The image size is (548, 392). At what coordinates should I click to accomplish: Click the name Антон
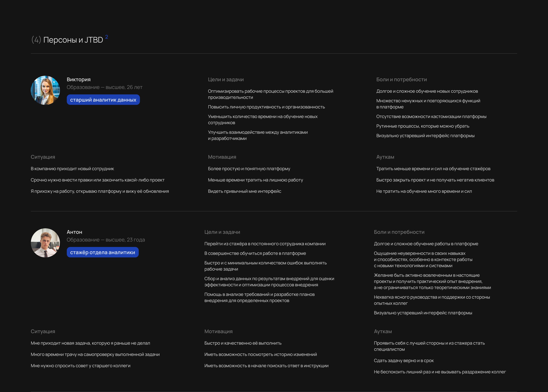pyautogui.click(x=74, y=232)
